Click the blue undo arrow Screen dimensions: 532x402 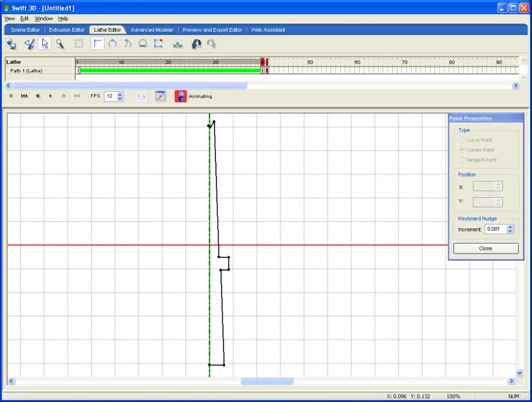pos(196,44)
